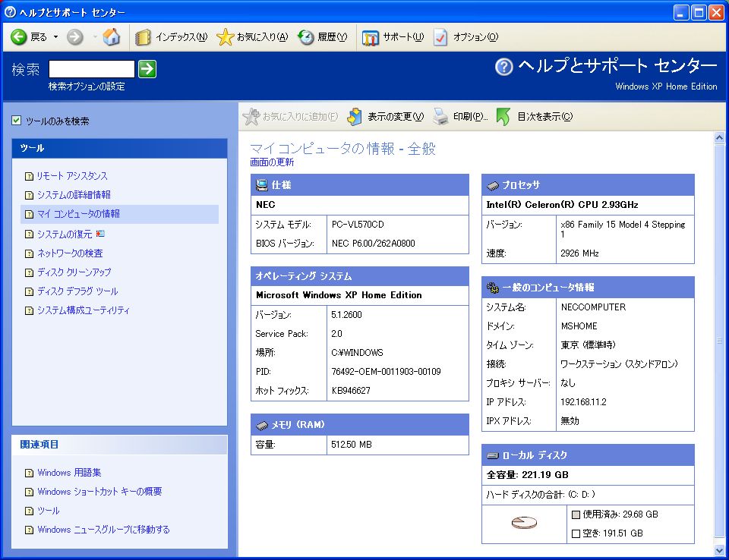This screenshot has height=560, width=729.
Task: Click green search go arrow button
Action: pyautogui.click(x=147, y=69)
